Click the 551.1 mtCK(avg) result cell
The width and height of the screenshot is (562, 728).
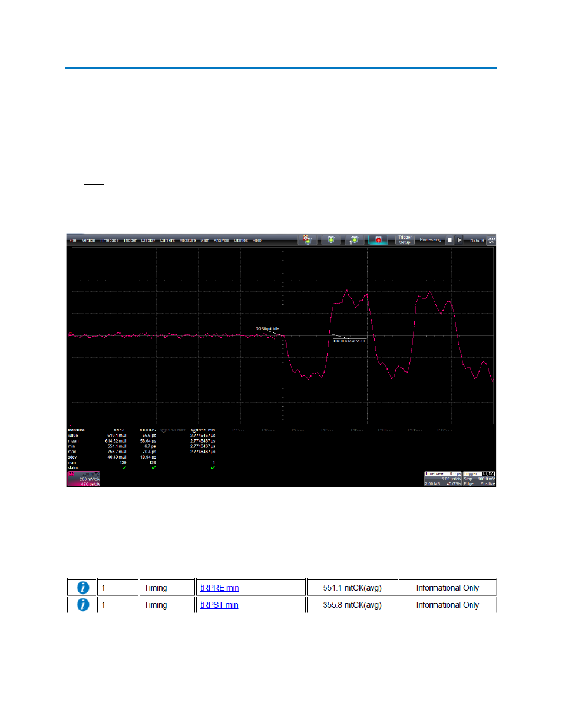click(x=352, y=588)
